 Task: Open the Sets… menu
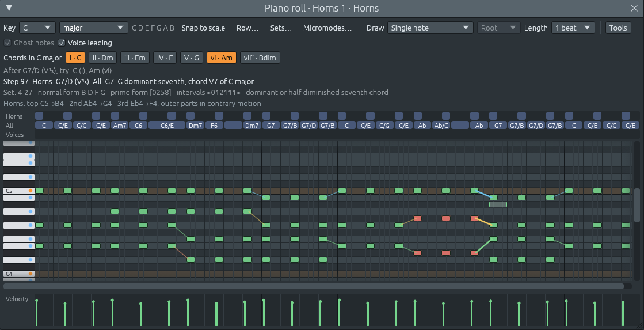pos(281,28)
